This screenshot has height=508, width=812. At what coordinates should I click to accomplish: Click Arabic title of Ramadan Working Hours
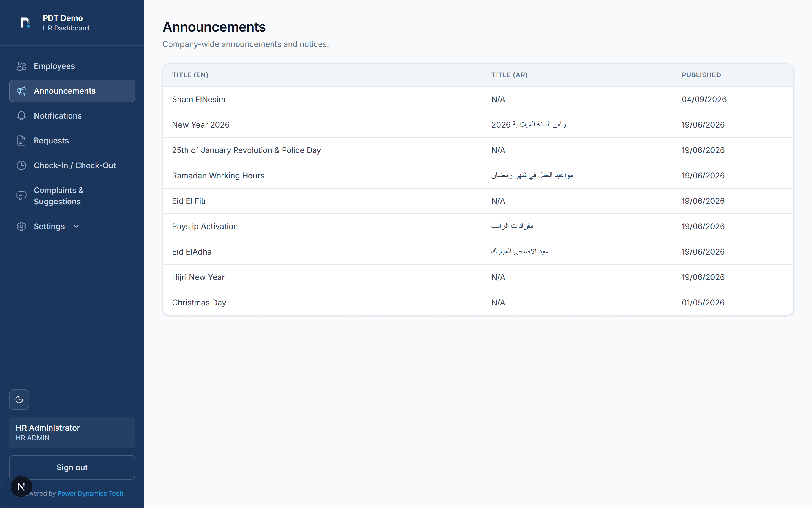coord(532,175)
